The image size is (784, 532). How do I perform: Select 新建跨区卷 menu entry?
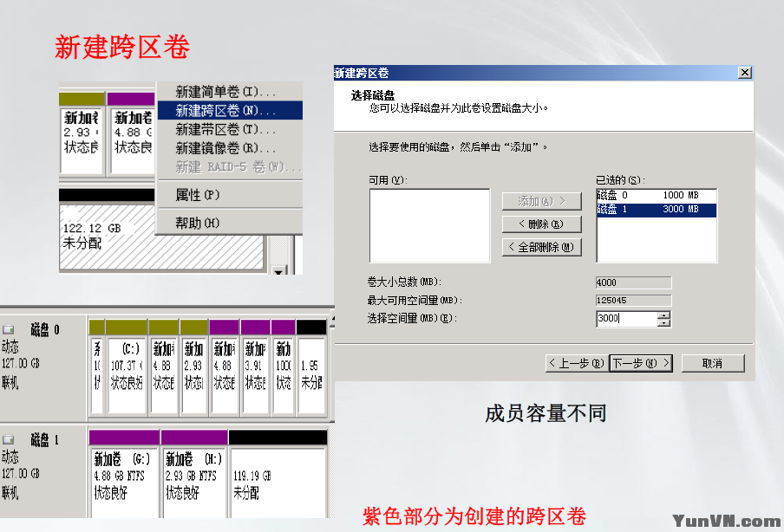click(x=230, y=110)
